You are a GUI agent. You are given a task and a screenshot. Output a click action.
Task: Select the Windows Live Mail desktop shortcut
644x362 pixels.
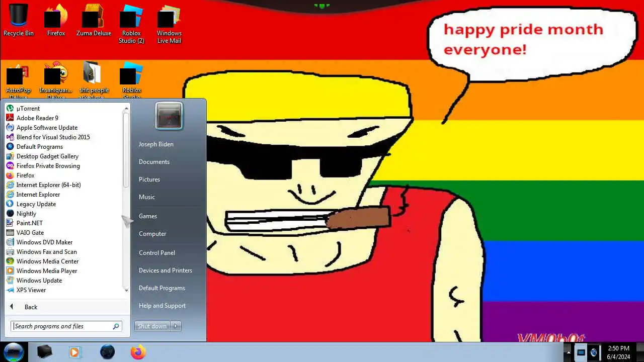169,23
